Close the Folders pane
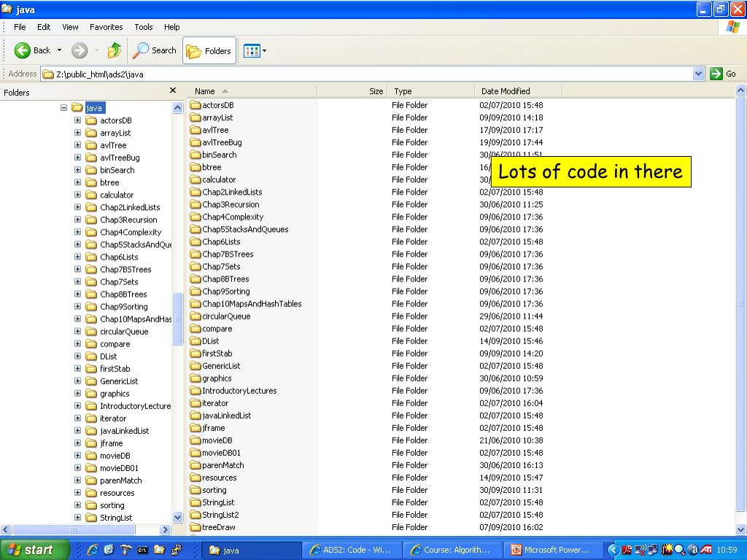 [x=173, y=90]
